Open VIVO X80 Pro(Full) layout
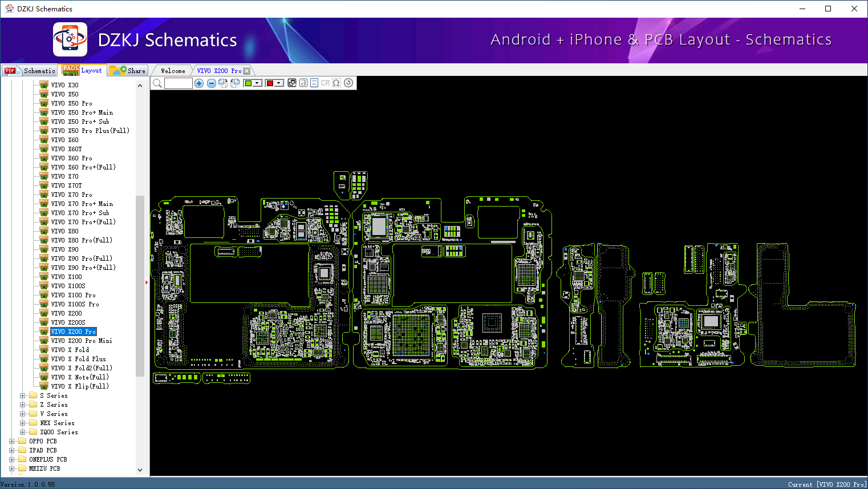The height and width of the screenshot is (489, 868). 82,240
